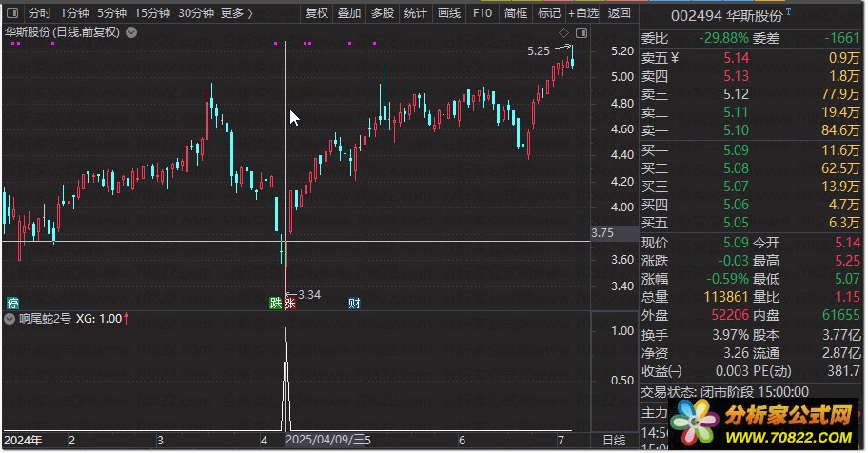Image resolution: width=868 pixels, height=453 pixels.
Task: Select 卖二 price 5.11
Action: 737,112
